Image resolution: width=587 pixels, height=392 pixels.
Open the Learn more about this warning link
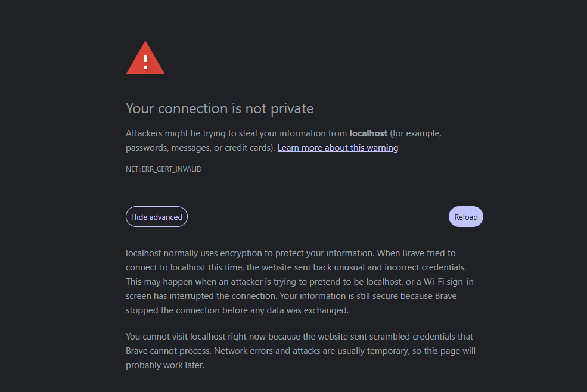[338, 148]
